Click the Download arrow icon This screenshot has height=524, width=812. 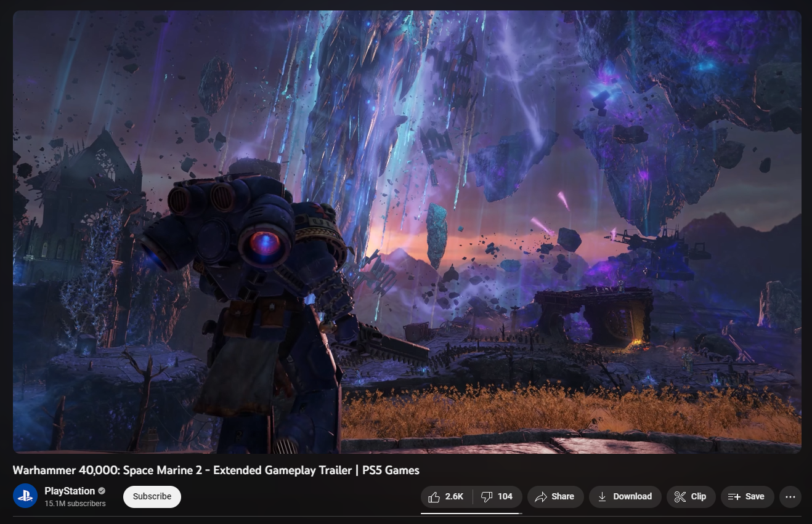pyautogui.click(x=601, y=496)
